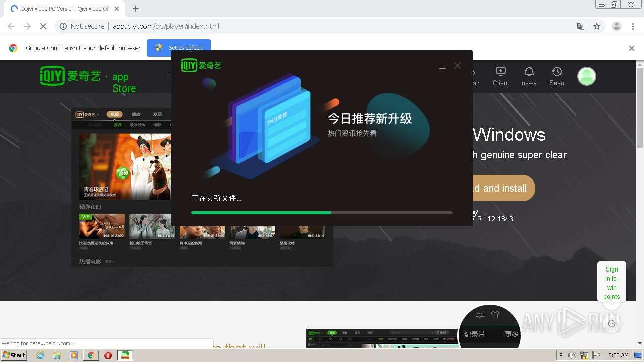The height and width of the screenshot is (362, 644).
Task: Bookmark this page with star icon
Action: pyautogui.click(x=597, y=26)
